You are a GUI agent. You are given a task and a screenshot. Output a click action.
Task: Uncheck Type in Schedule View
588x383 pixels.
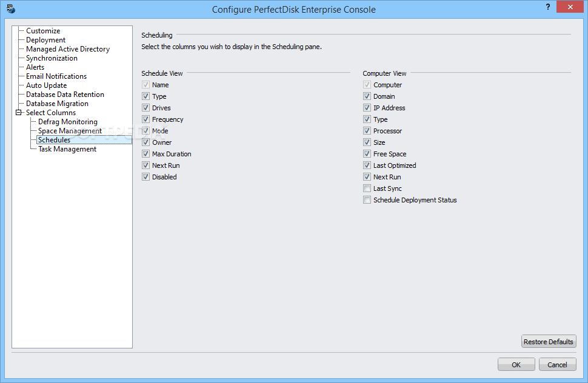(146, 96)
